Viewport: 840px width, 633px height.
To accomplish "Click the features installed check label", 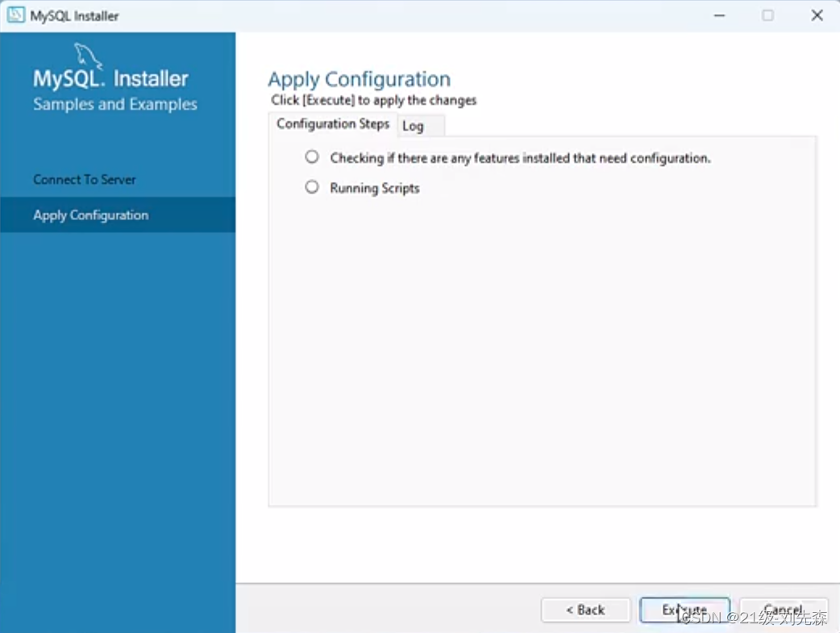I will pyautogui.click(x=519, y=157).
